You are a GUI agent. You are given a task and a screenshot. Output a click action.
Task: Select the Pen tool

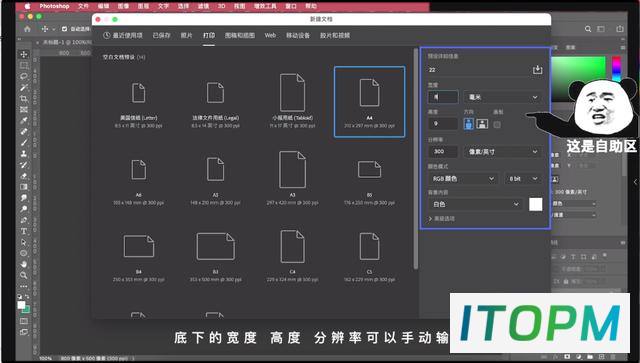point(24,220)
